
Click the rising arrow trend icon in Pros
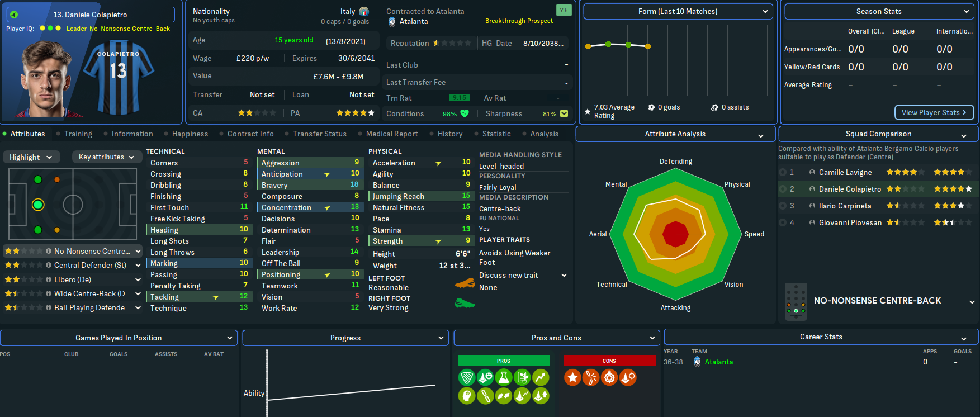[541, 377]
